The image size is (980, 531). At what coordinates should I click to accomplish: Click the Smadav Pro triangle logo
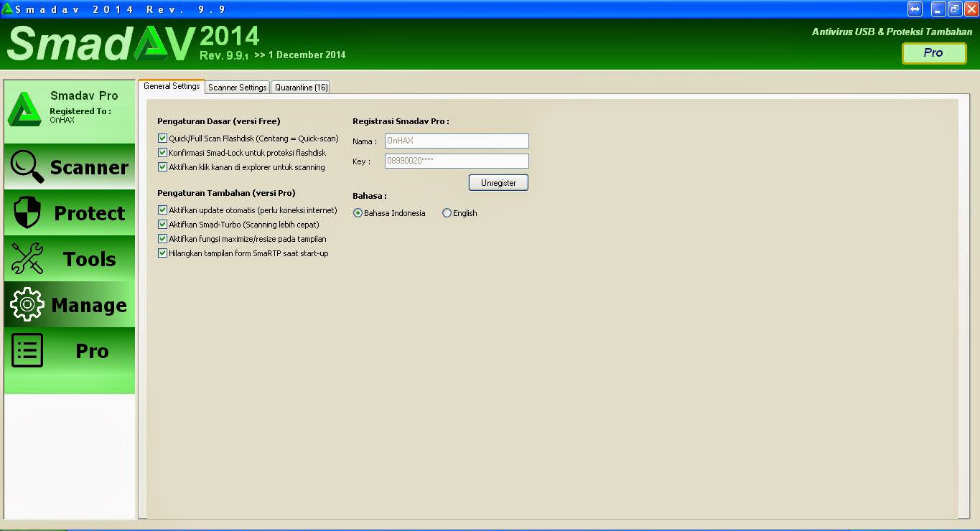pyautogui.click(x=24, y=110)
